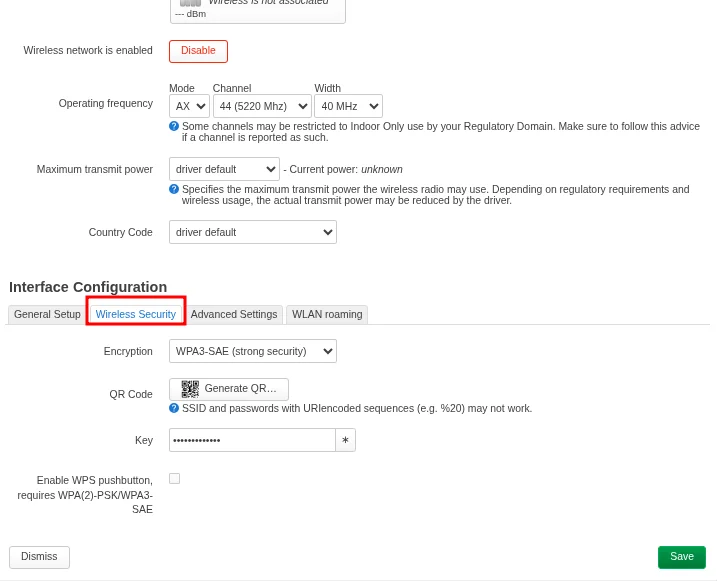The height and width of the screenshot is (581, 717).
Task: Go to the WLAN roaming tab
Action: [x=327, y=314]
